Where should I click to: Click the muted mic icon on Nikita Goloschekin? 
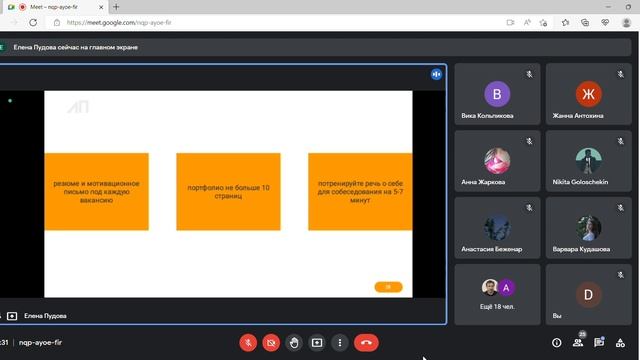pos(620,141)
